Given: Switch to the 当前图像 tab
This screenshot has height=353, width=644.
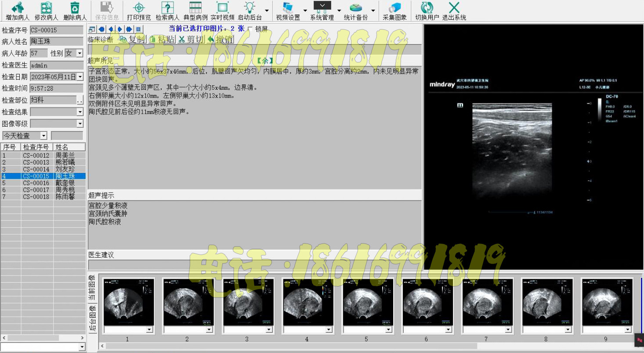Looking at the screenshot, I should click(92, 287).
